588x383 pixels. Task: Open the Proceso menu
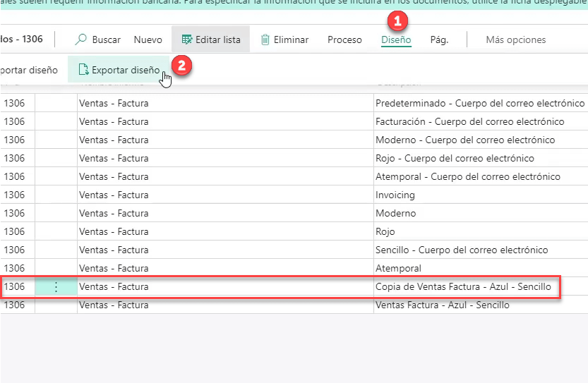[x=344, y=40]
